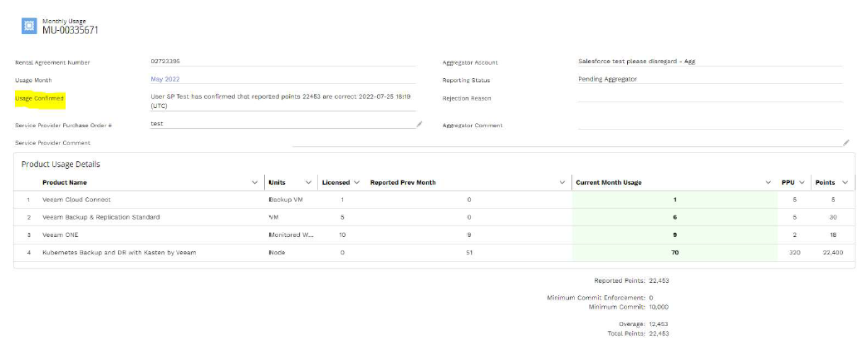The image size is (868, 341).
Task: Click Minimum Commit 10,000 value
Action: (658, 307)
